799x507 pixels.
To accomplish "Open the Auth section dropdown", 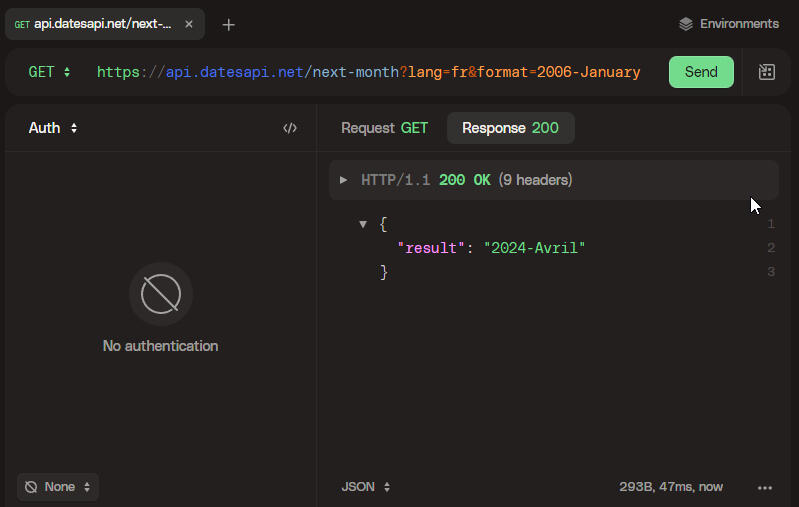I will 53,128.
